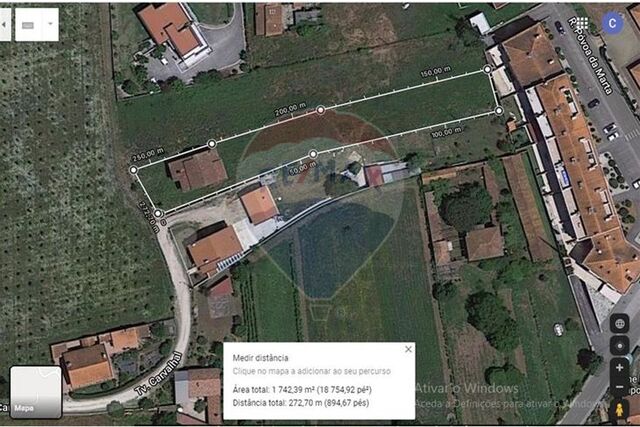The width and height of the screenshot is (640, 427).
Task: Click the keyboard input tool icon
Action: (28, 25)
